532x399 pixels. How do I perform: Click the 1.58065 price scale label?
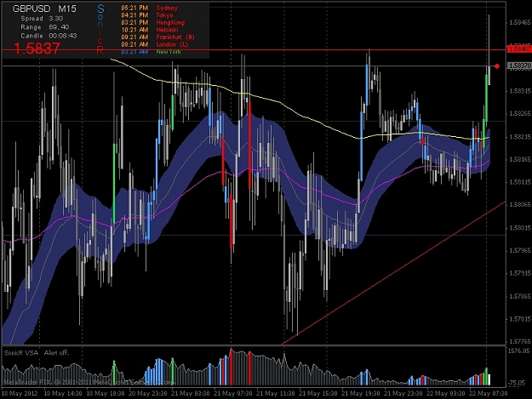point(520,205)
